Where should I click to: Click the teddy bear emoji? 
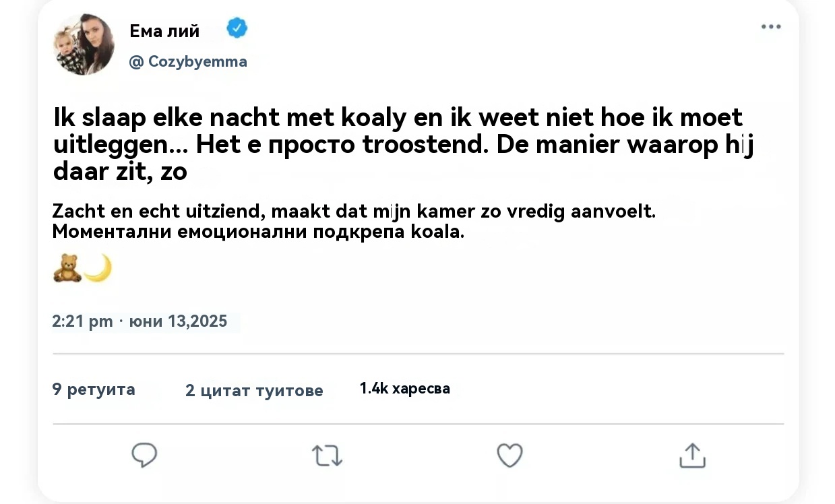click(67, 268)
